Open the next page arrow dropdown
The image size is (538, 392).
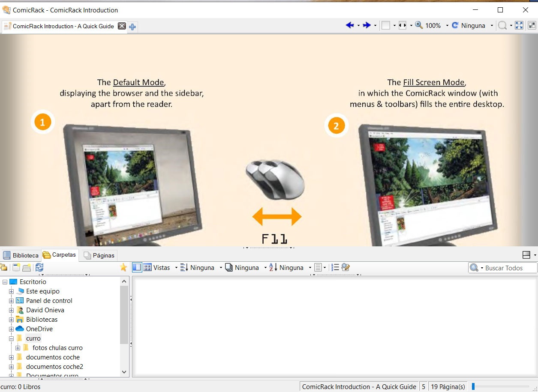pyautogui.click(x=375, y=26)
